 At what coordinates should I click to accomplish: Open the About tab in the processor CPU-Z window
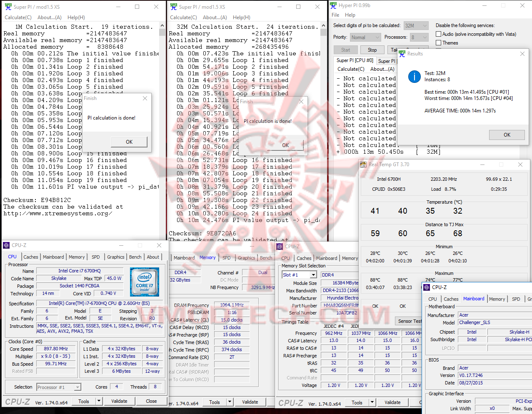(x=153, y=257)
